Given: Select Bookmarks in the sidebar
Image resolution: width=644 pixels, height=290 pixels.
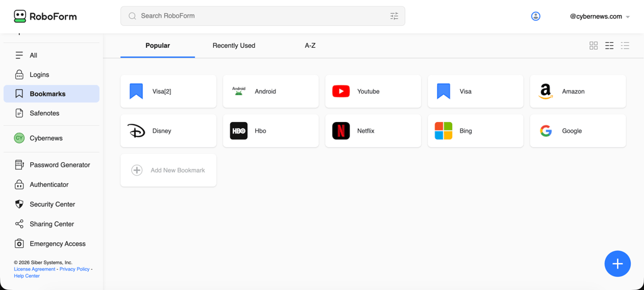Looking at the screenshot, I should tap(52, 94).
